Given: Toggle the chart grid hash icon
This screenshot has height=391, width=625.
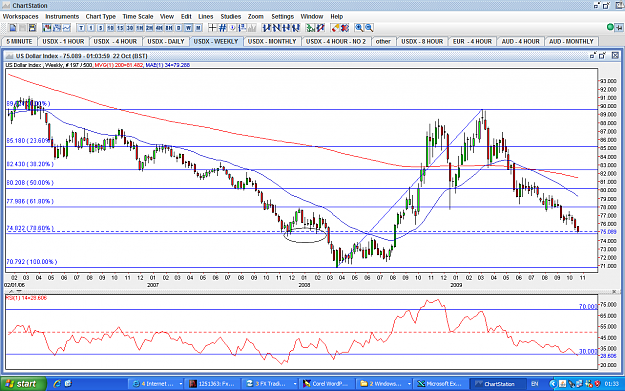Looking at the screenshot, I should (x=222, y=28).
